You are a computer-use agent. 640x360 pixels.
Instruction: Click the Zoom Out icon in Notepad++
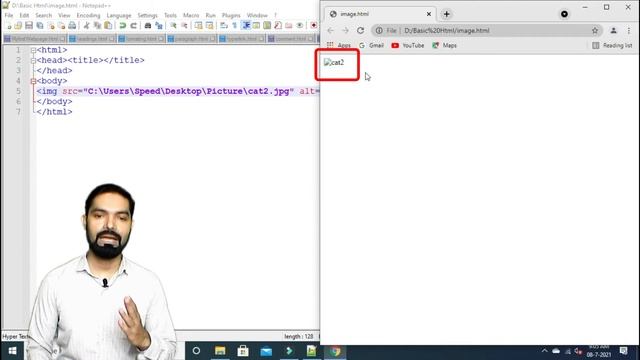click(184, 25)
